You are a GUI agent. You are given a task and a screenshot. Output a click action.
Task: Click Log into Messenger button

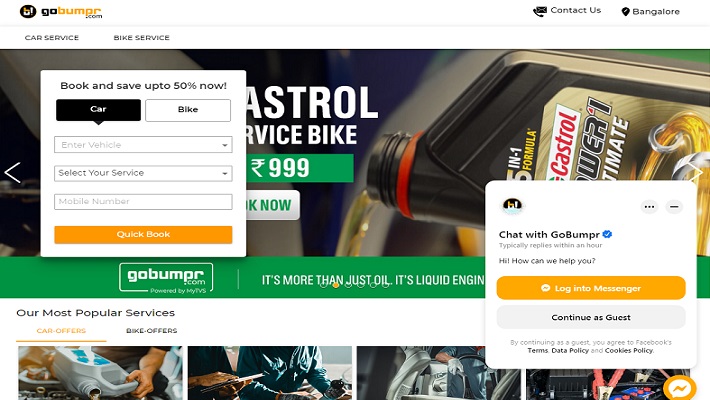(591, 288)
